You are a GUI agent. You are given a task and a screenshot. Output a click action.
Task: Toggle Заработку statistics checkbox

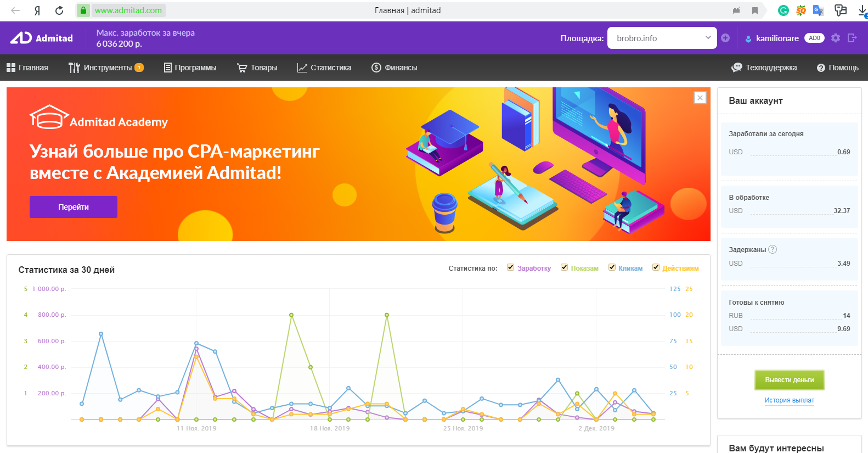point(510,267)
